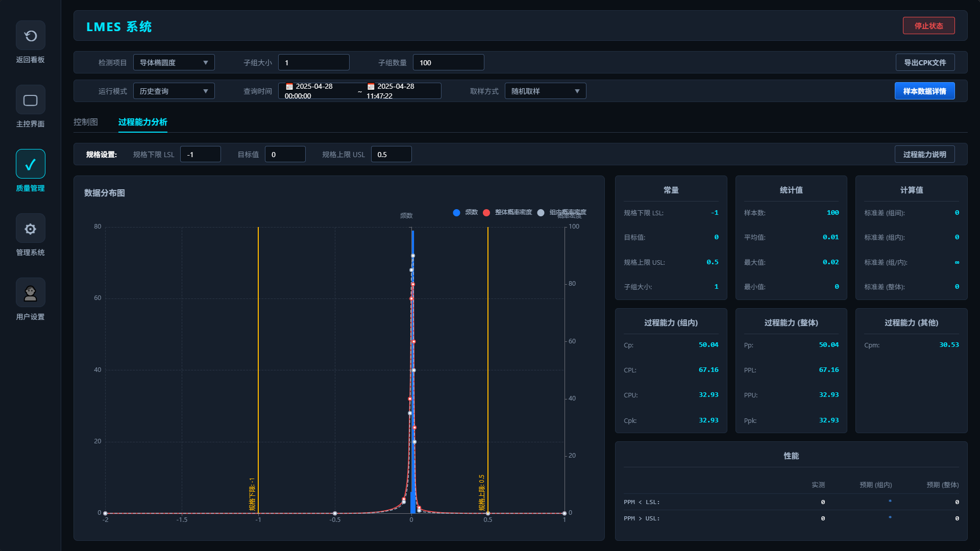Toggle the 组内概率密度 legend series

(x=561, y=212)
